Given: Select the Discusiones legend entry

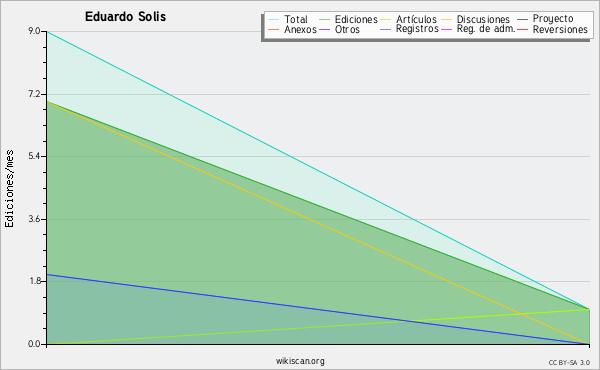Looking at the screenshot, I should click(x=476, y=19).
